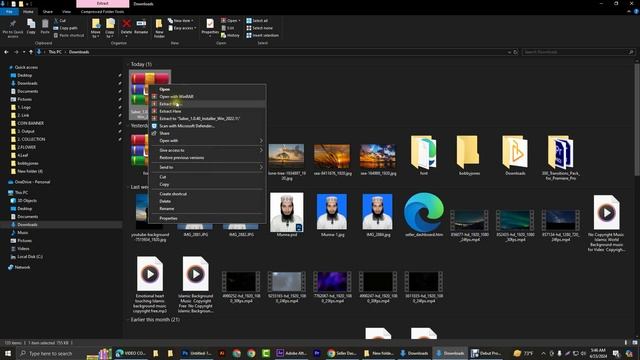Go back with the Back arrow
This screenshot has height=360, width=640.
pos(6,52)
